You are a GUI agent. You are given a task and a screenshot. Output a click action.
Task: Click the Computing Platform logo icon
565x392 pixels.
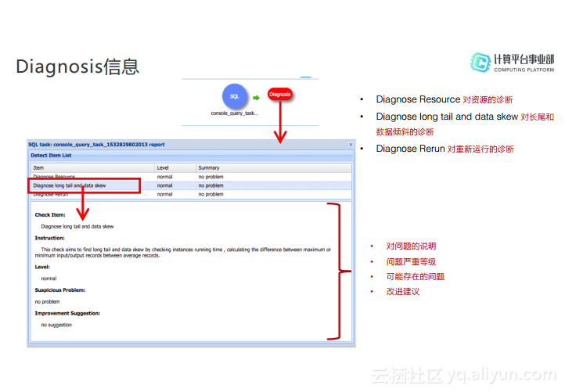pyautogui.click(x=480, y=62)
